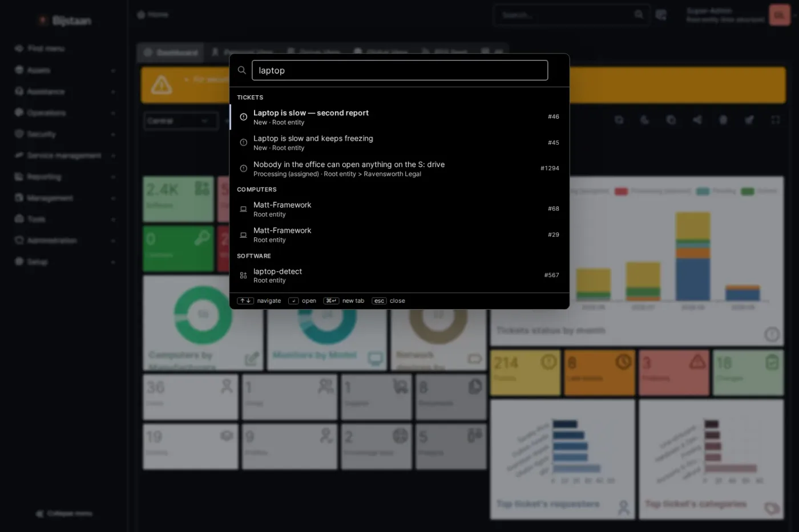Click the ticket icon on result #45
799x532 pixels.
244,143
